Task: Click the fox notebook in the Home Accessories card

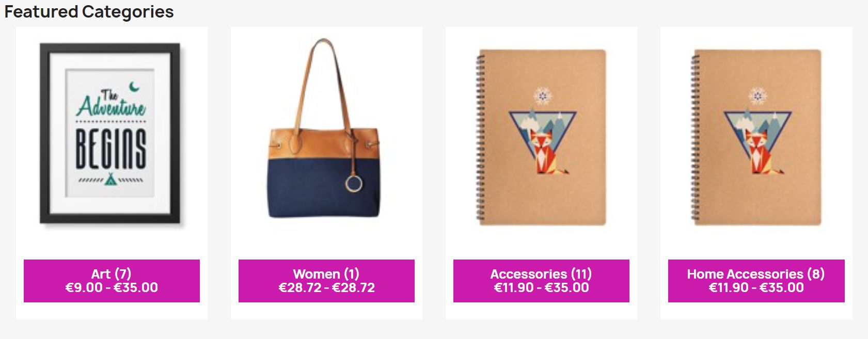Action: click(x=756, y=137)
